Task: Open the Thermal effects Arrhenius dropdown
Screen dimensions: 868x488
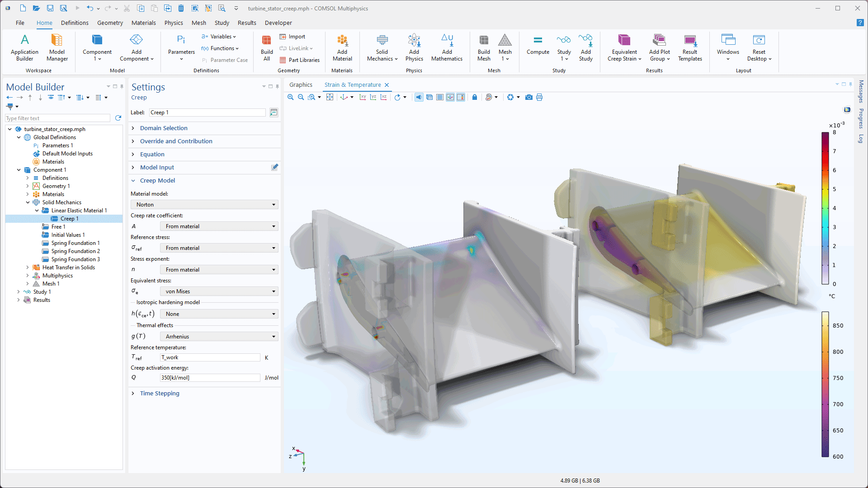Action: tap(219, 337)
